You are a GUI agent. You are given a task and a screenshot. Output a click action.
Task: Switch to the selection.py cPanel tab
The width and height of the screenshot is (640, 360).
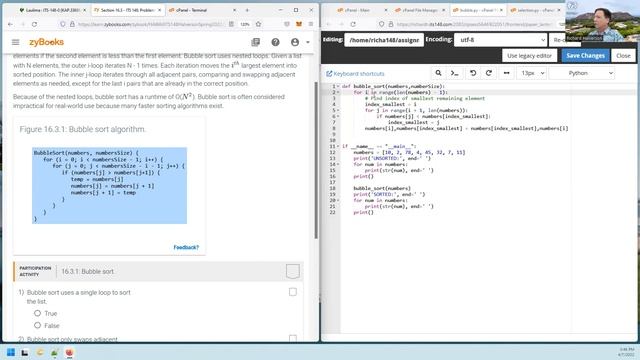(533, 10)
